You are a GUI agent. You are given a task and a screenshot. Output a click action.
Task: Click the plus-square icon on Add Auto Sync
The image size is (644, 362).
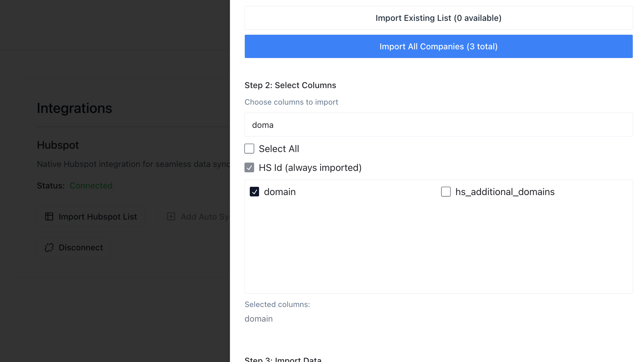(x=171, y=217)
